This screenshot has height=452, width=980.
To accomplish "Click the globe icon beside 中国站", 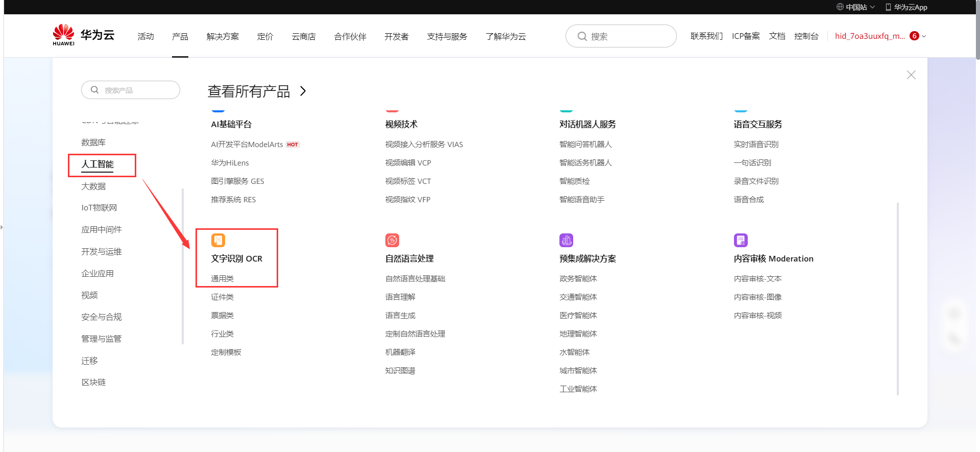I will (840, 7).
